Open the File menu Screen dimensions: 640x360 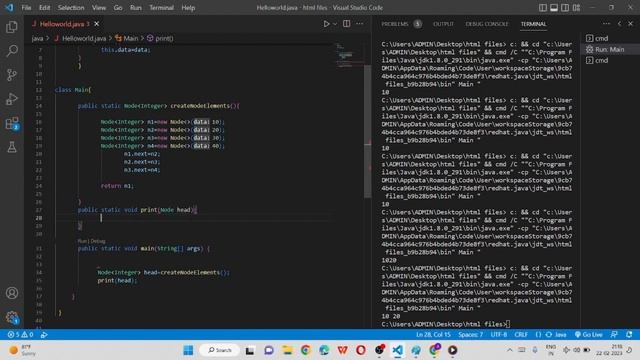(x=26, y=8)
